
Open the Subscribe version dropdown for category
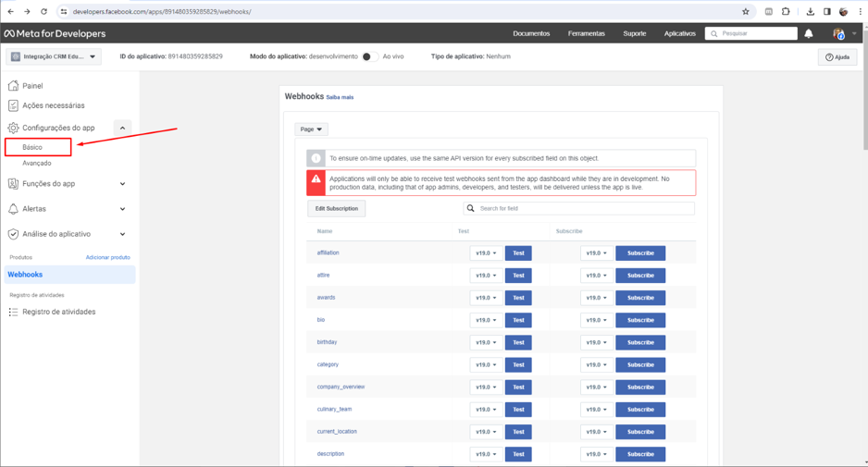point(597,364)
